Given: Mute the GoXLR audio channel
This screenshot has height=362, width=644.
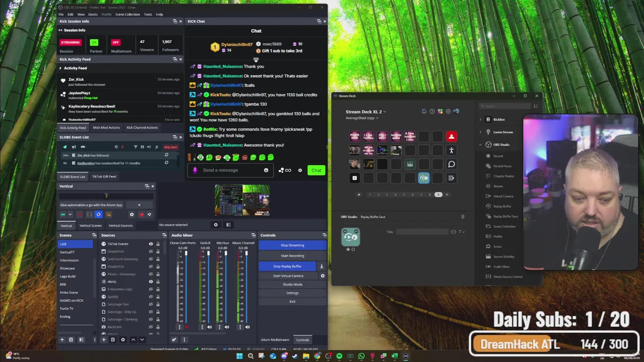Looking at the screenshot, I should point(209,327).
